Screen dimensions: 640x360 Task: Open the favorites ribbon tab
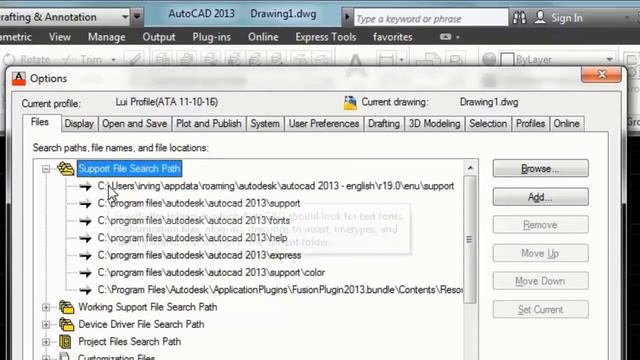pyautogui.click(x=393, y=37)
